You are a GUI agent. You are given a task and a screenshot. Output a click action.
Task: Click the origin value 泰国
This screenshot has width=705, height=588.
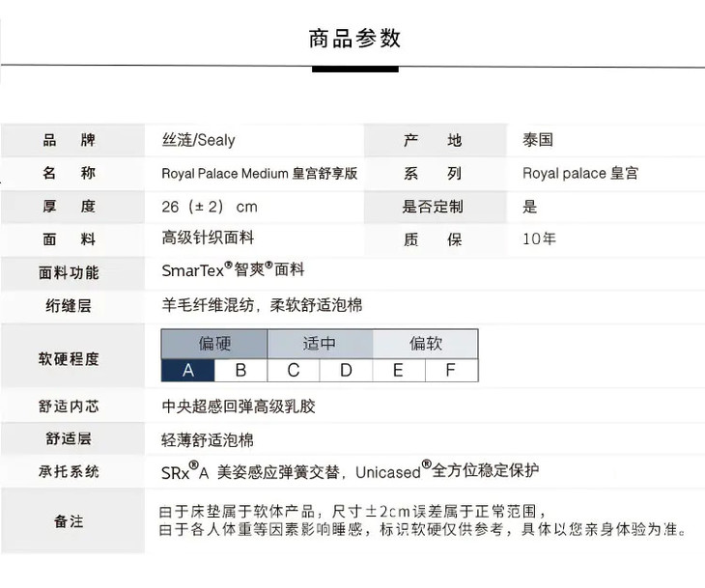pos(538,140)
